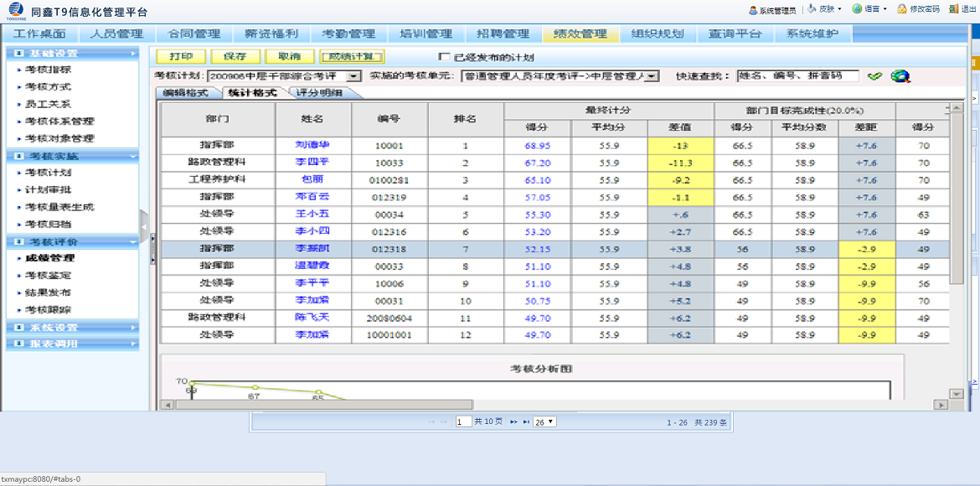Collapse the left sidebar splitter handle
This screenshot has height=486, width=980.
click(x=144, y=227)
